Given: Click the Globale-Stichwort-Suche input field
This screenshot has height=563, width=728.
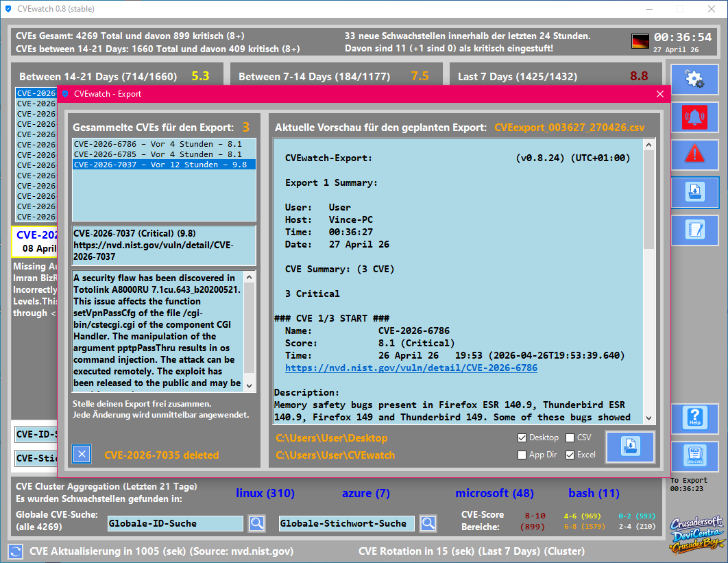Looking at the screenshot, I should click(346, 523).
